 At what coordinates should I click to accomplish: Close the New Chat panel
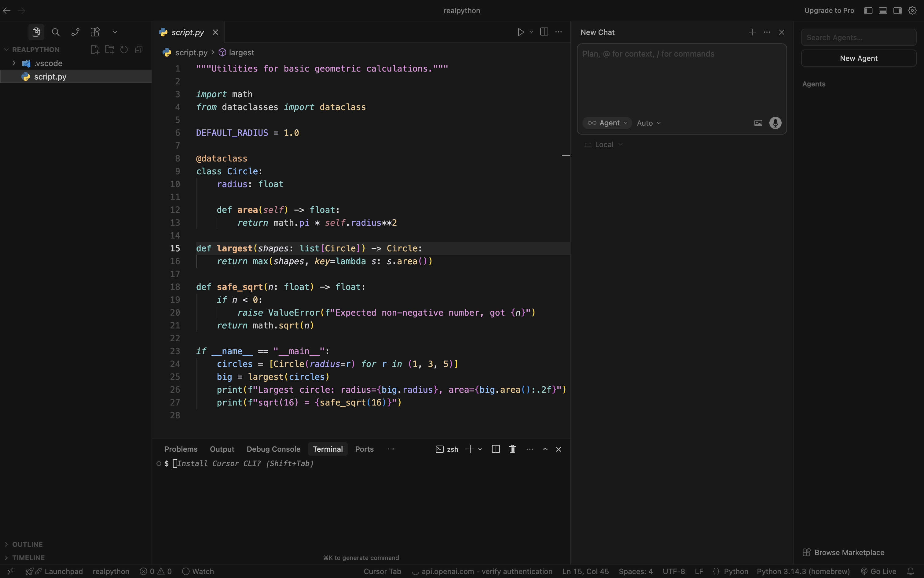click(x=782, y=32)
